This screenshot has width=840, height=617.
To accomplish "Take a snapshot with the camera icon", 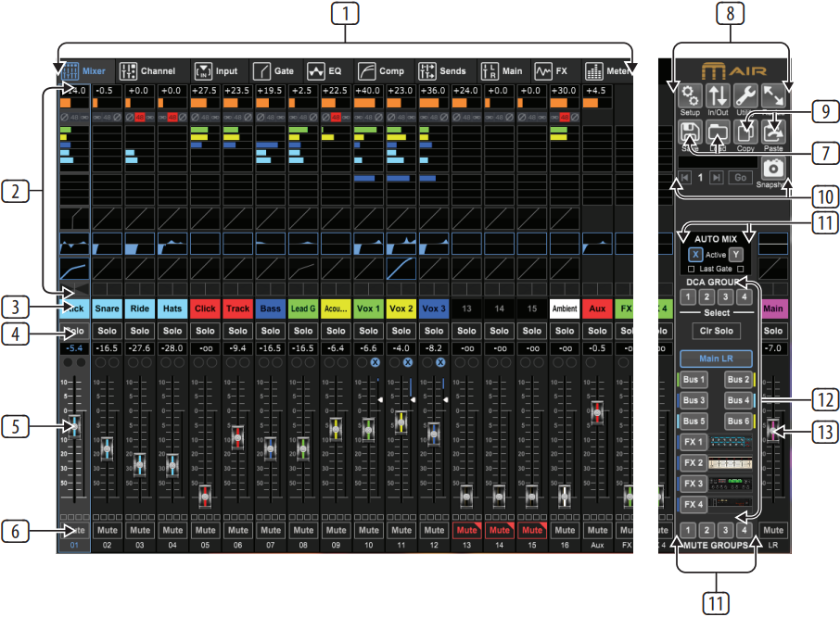I will (x=772, y=167).
